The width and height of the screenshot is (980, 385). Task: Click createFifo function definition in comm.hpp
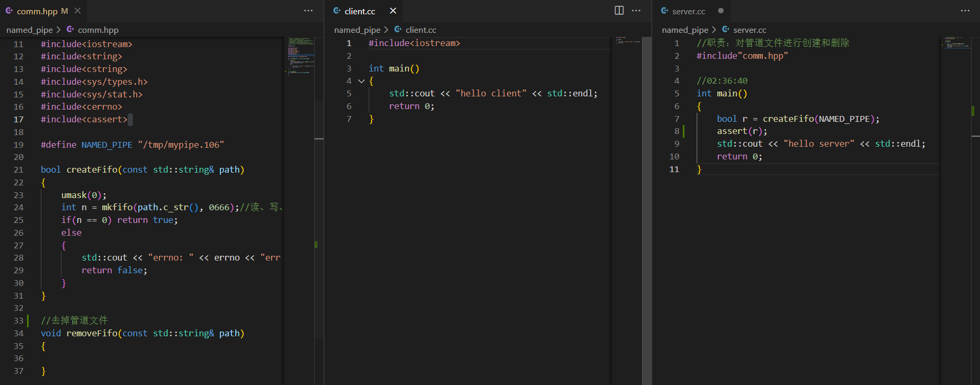coord(92,169)
